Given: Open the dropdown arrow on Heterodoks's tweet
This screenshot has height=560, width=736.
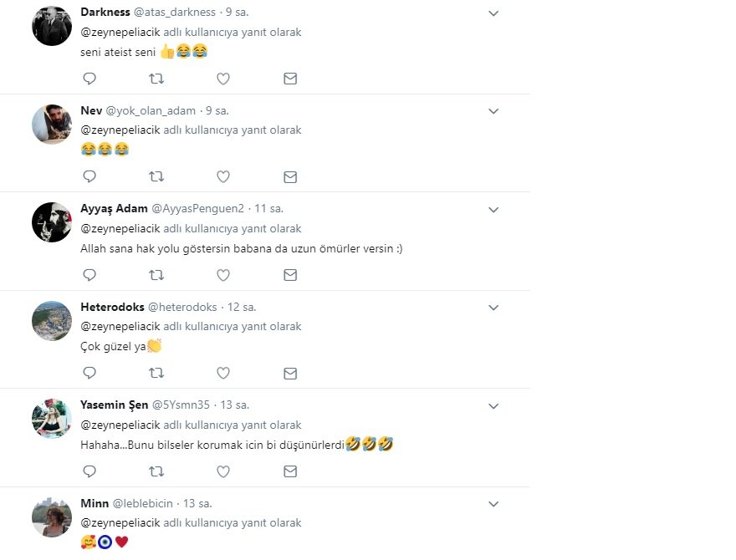Looking at the screenshot, I should pos(493,308).
